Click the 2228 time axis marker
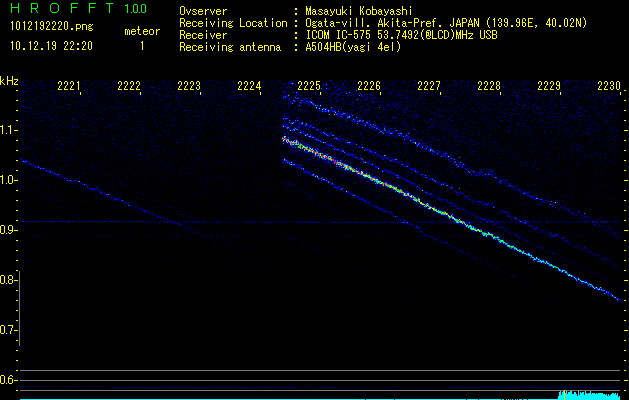Viewport: 629px width, 400px height. (x=489, y=85)
